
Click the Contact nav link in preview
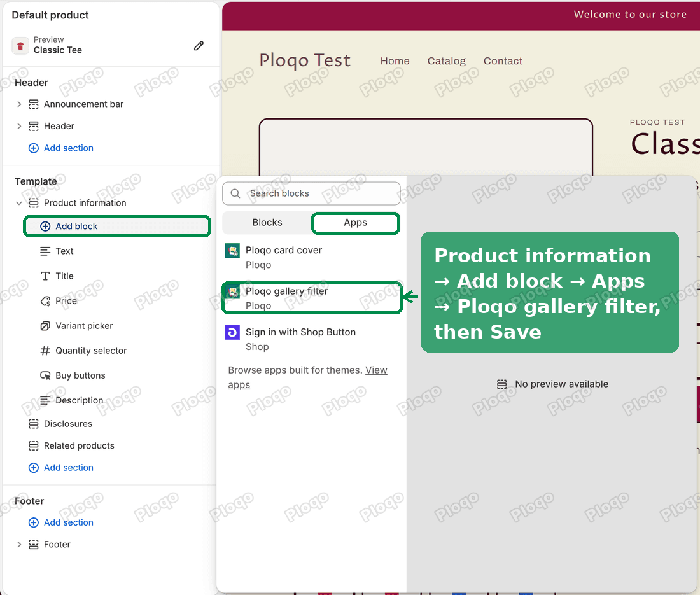(x=503, y=60)
